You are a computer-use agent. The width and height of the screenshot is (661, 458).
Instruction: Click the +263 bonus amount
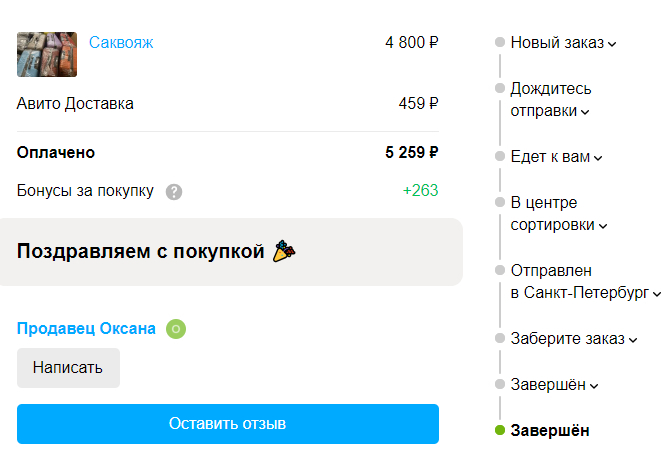tap(420, 191)
